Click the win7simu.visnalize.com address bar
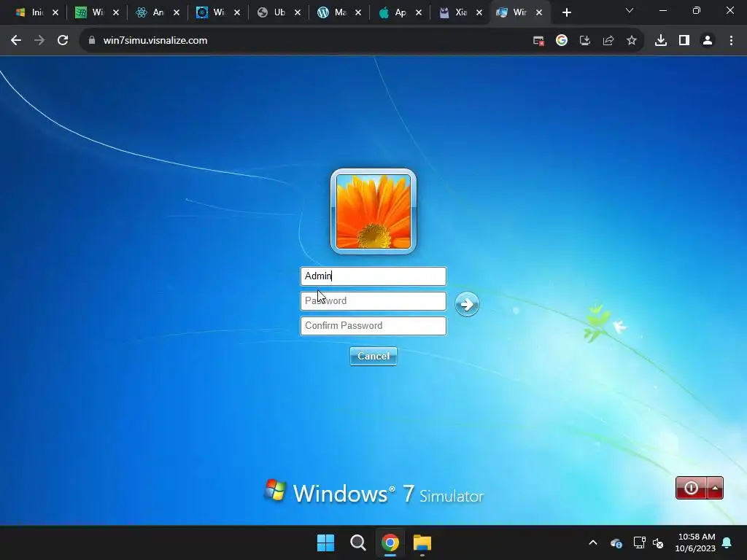747x560 pixels. coord(155,41)
